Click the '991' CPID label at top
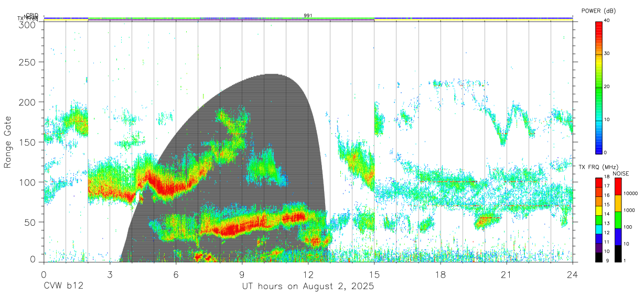644x297 pixels. coord(308,16)
